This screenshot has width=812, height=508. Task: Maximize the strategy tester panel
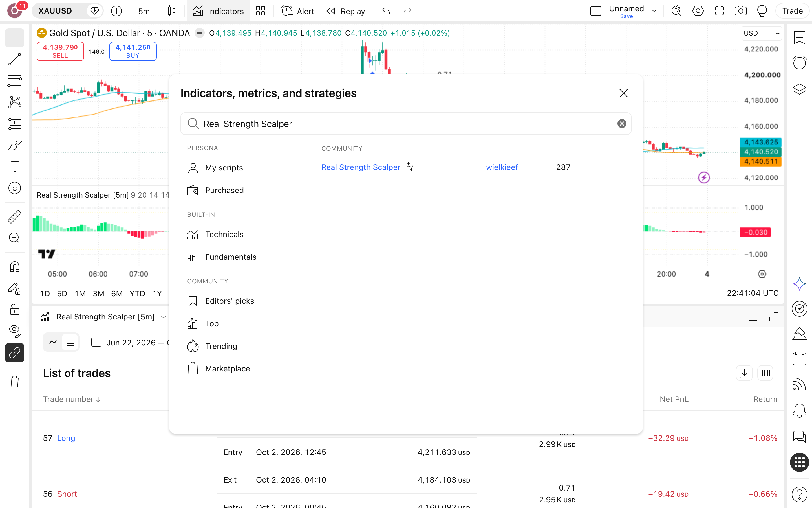click(x=773, y=317)
